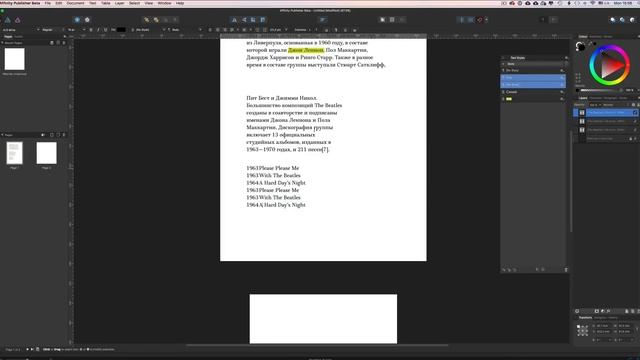Viewport: 640px width, 360px height.
Task: Click the trash icon in Text Styles panel
Action: tap(566, 270)
